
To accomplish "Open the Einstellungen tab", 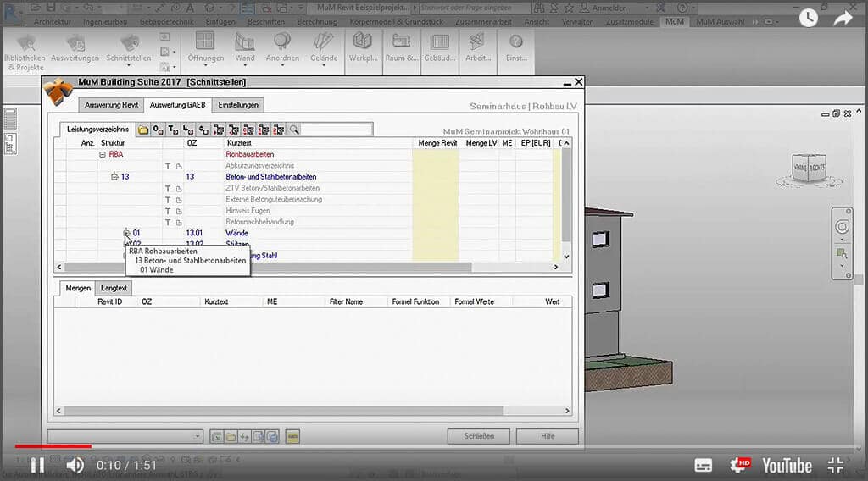I will click(x=238, y=105).
